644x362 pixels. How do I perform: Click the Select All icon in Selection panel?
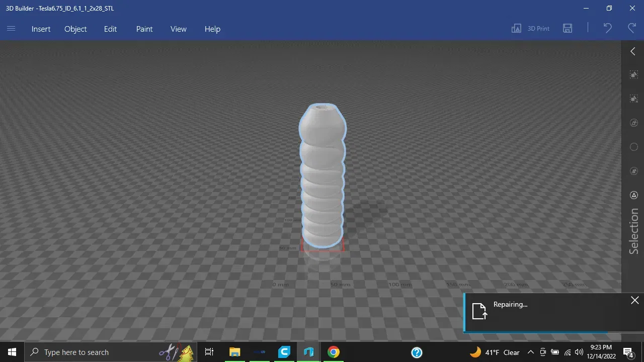634,74
